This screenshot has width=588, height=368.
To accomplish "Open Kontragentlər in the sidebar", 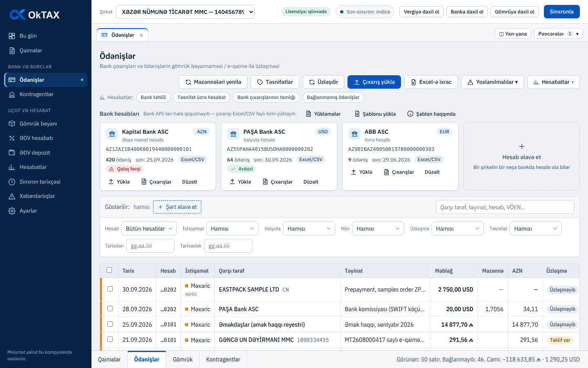I will (46, 94).
